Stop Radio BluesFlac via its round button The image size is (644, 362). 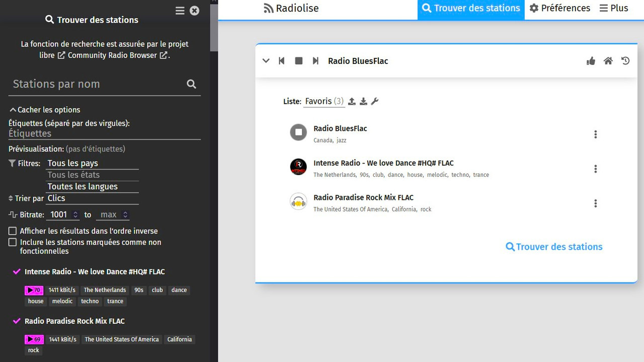tap(298, 132)
